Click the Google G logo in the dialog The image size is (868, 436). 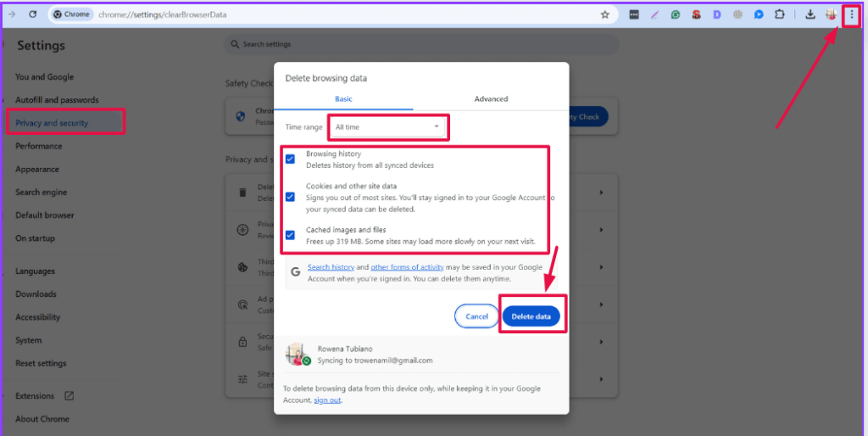pyautogui.click(x=296, y=272)
